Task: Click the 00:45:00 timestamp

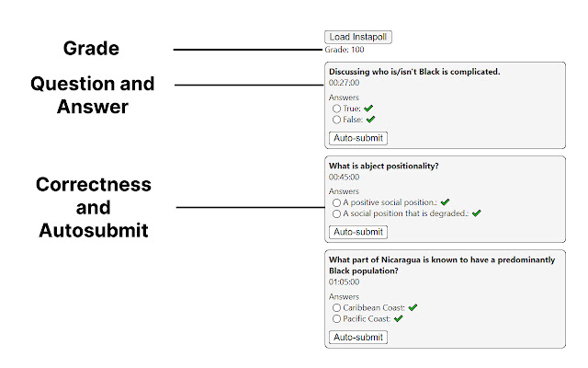Action: [345, 177]
